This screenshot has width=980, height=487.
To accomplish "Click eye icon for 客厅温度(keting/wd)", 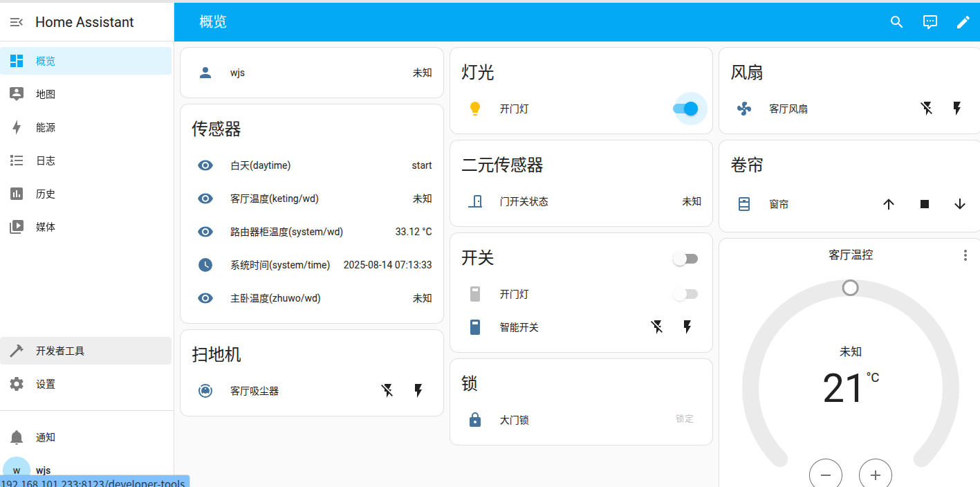I will [x=205, y=199].
